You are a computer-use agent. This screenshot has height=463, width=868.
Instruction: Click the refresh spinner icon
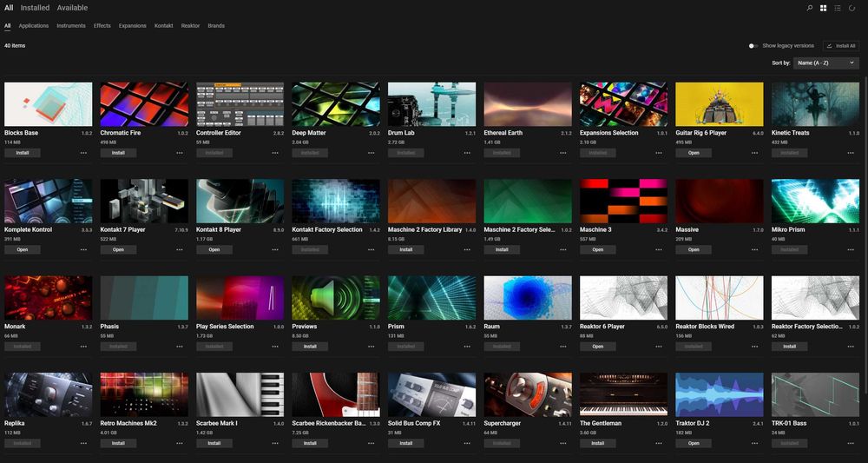pyautogui.click(x=852, y=9)
